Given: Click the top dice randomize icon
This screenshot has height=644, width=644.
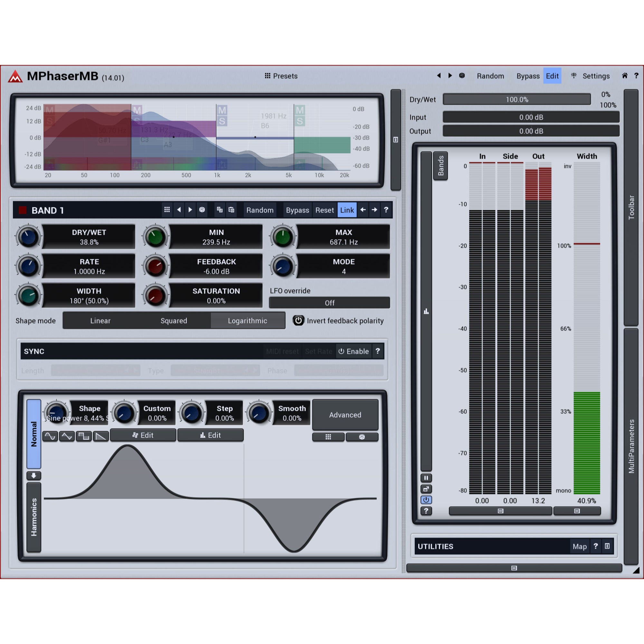Looking at the screenshot, I should 462,76.
